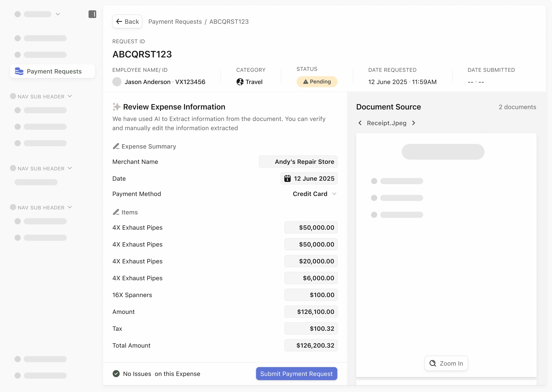Click the Back button
The height and width of the screenshot is (392, 552).
pyautogui.click(x=127, y=22)
